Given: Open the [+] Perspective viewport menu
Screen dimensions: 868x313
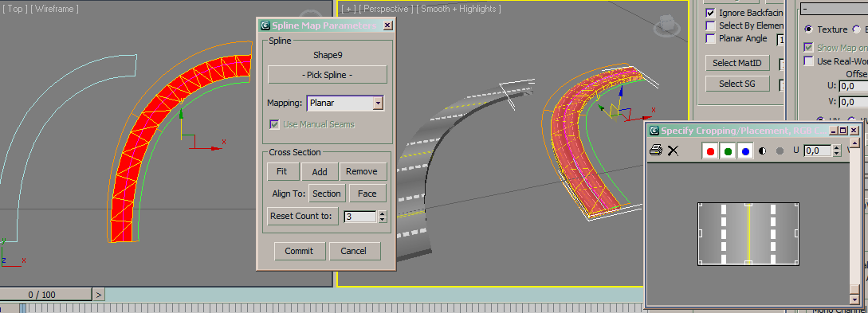Looking at the screenshot, I should pos(348,9).
